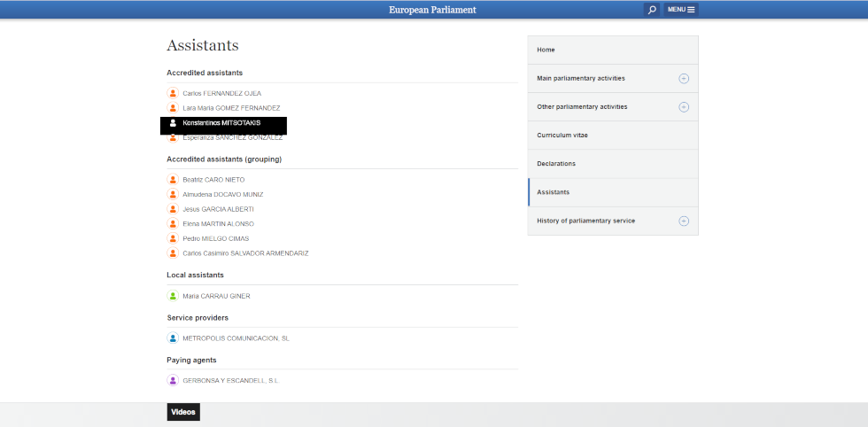Select the Assistants sidebar item
Viewport: 868px width, 427px height.
point(613,192)
